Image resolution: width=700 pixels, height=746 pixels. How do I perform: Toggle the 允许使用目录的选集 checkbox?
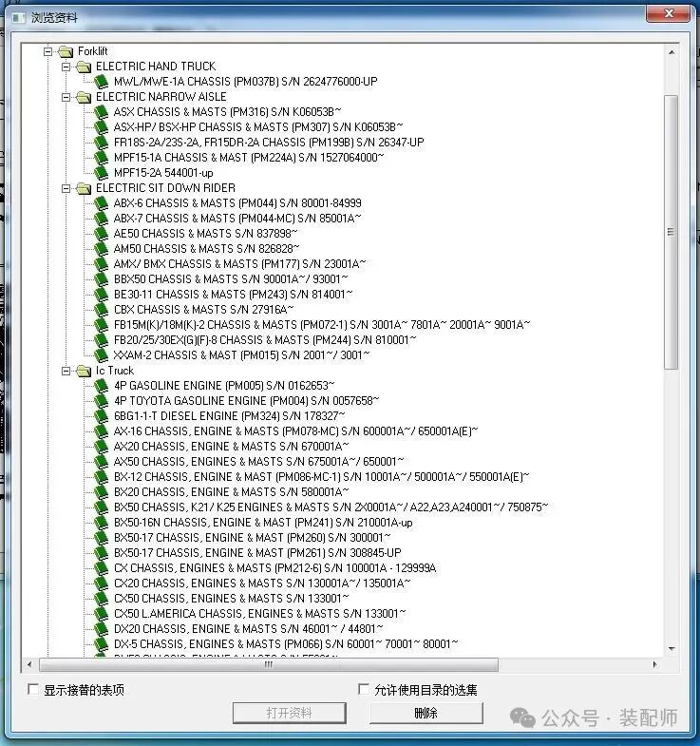coord(364,689)
